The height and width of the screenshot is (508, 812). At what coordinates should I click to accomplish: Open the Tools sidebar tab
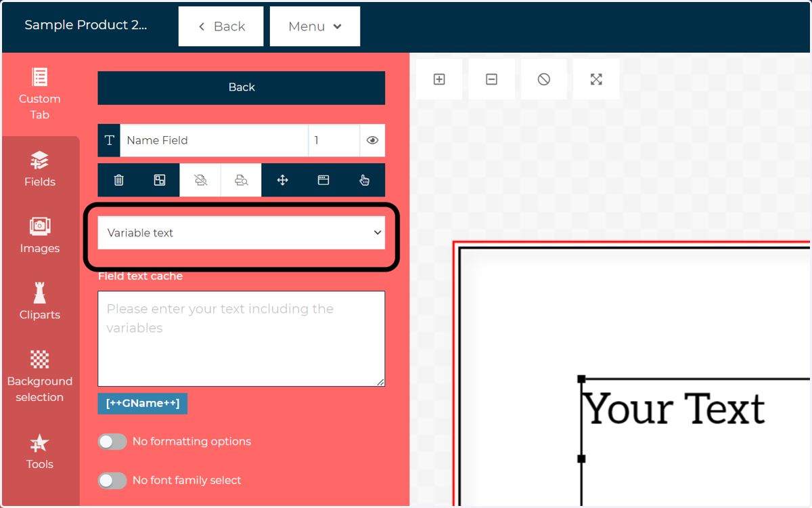(40, 451)
